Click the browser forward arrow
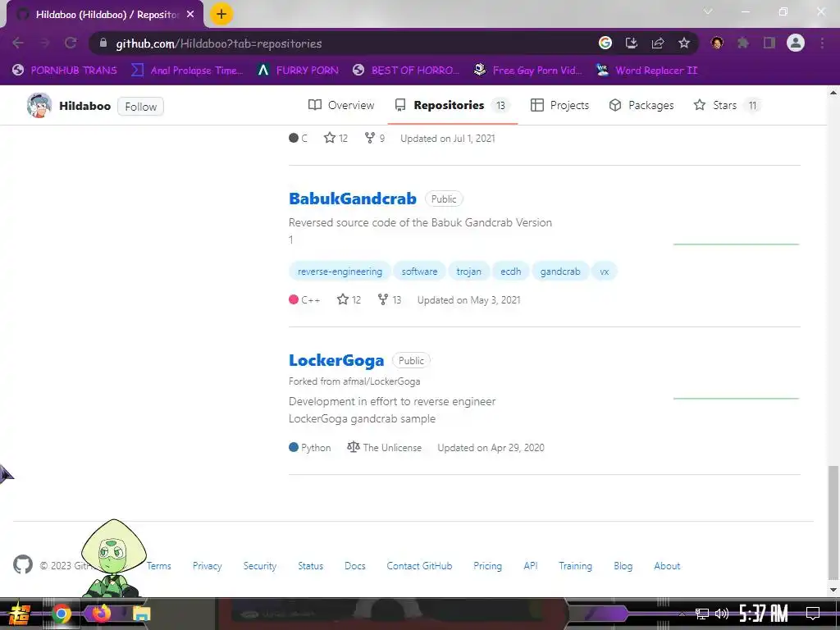Viewport: 840px width, 630px height. pos(44,43)
